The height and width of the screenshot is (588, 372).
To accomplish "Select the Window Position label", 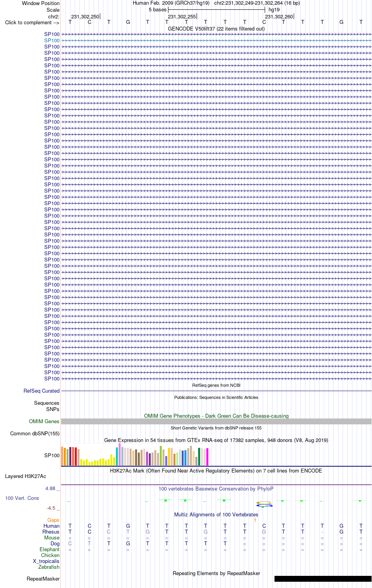I will pyautogui.click(x=41, y=3).
